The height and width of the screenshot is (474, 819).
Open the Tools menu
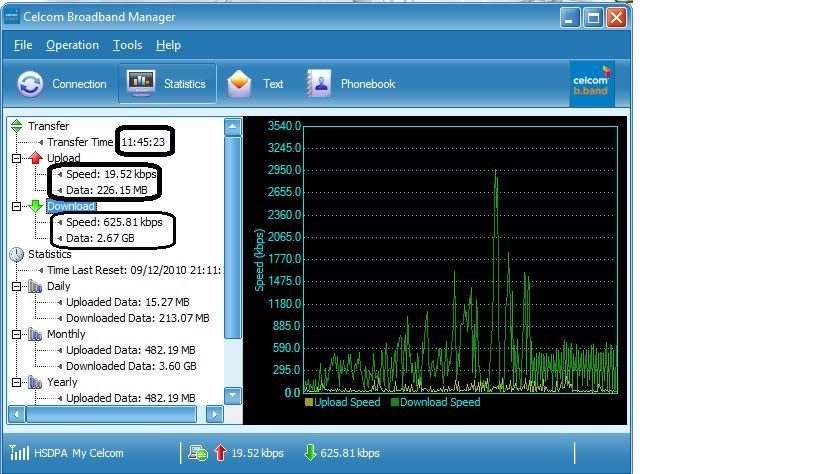pyautogui.click(x=127, y=45)
